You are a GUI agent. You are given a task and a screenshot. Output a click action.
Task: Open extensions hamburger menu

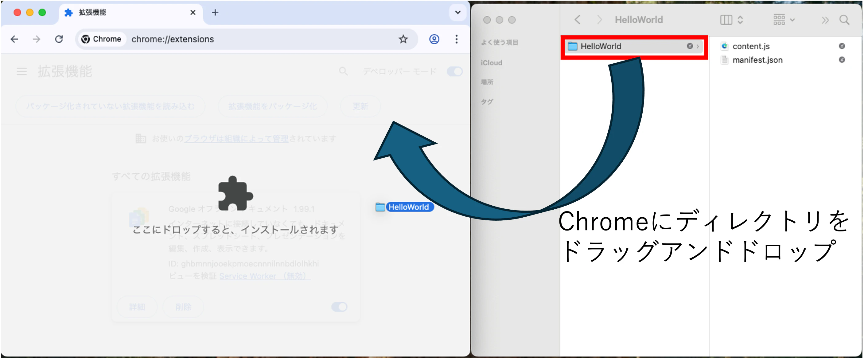[x=21, y=71]
